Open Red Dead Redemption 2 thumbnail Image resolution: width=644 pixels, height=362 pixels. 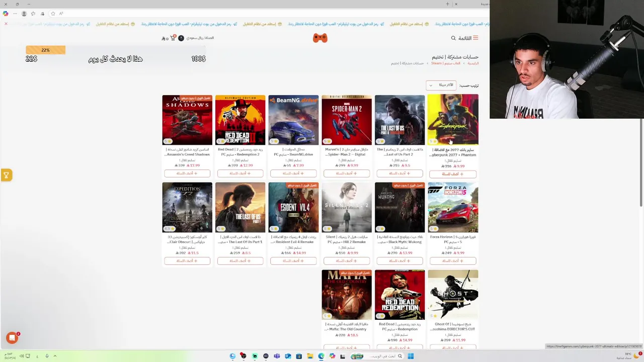point(240,120)
